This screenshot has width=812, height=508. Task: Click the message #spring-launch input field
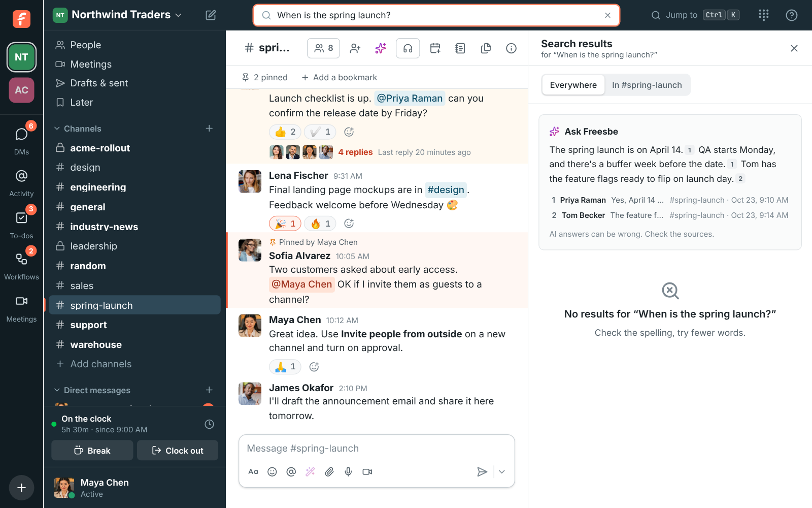click(x=377, y=449)
